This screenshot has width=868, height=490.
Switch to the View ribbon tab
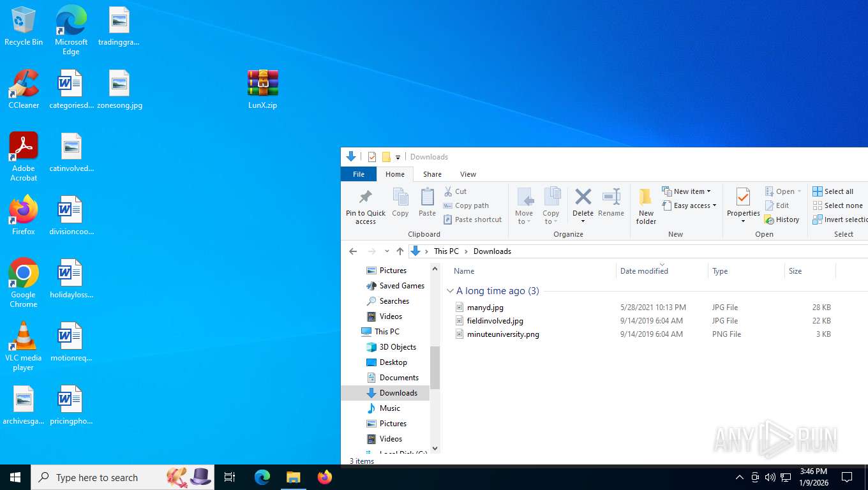[x=468, y=174]
